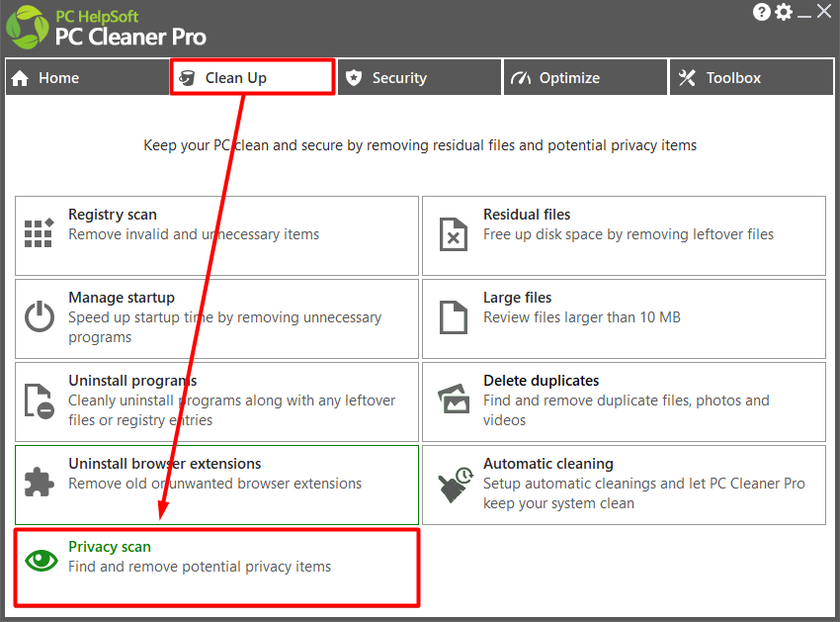Click the Registry scan grid icon
Screen dimensions: 840x622
(x=40, y=233)
